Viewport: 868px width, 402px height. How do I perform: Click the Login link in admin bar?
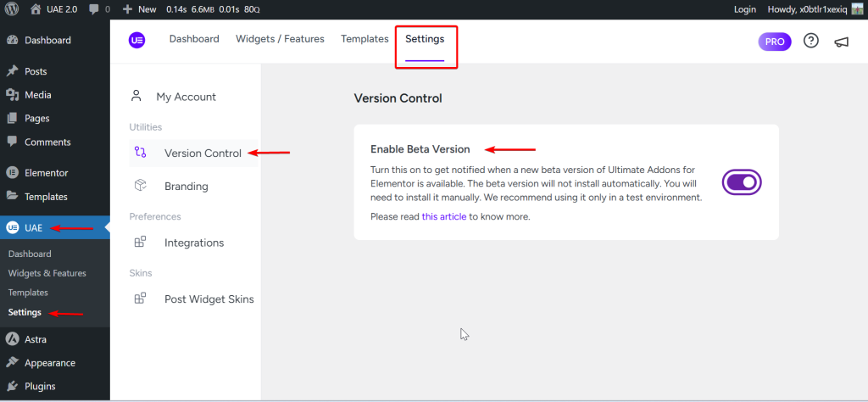744,9
